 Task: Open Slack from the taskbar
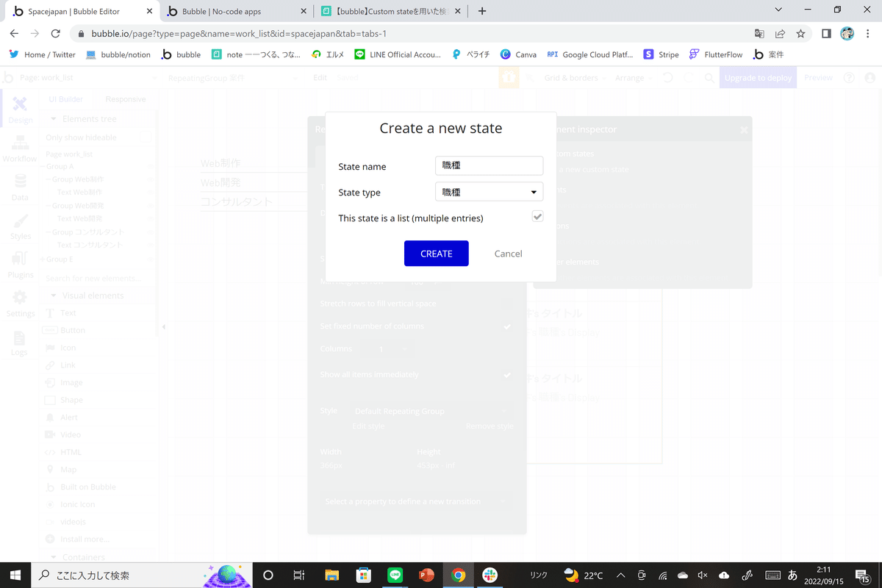point(490,576)
